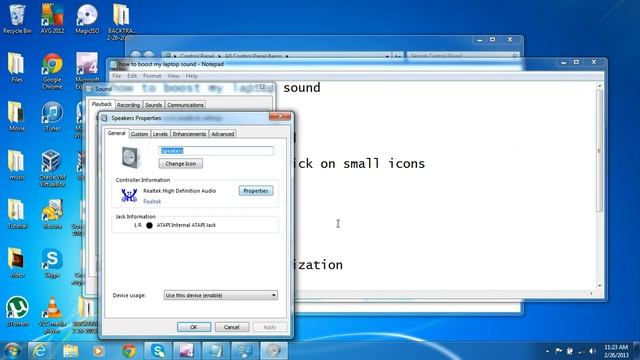This screenshot has height=360, width=640.
Task: Select the Movie folder on the desktop
Action: pyautogui.click(x=16, y=116)
